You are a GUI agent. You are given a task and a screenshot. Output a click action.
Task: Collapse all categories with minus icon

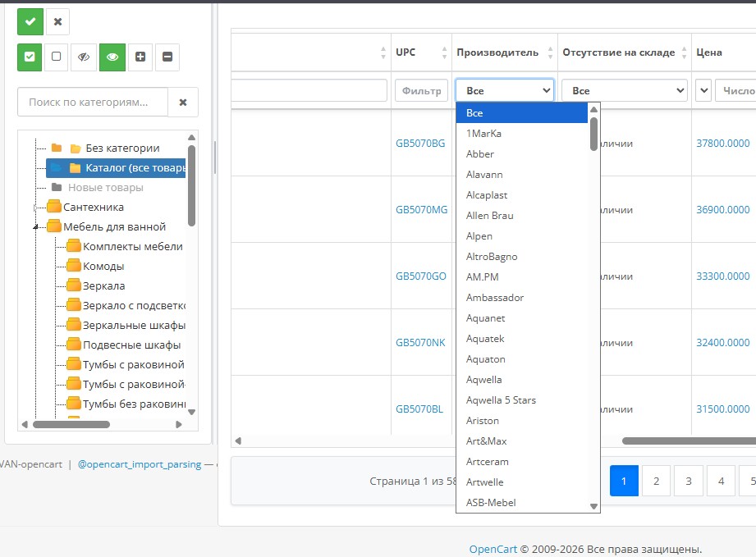click(167, 57)
